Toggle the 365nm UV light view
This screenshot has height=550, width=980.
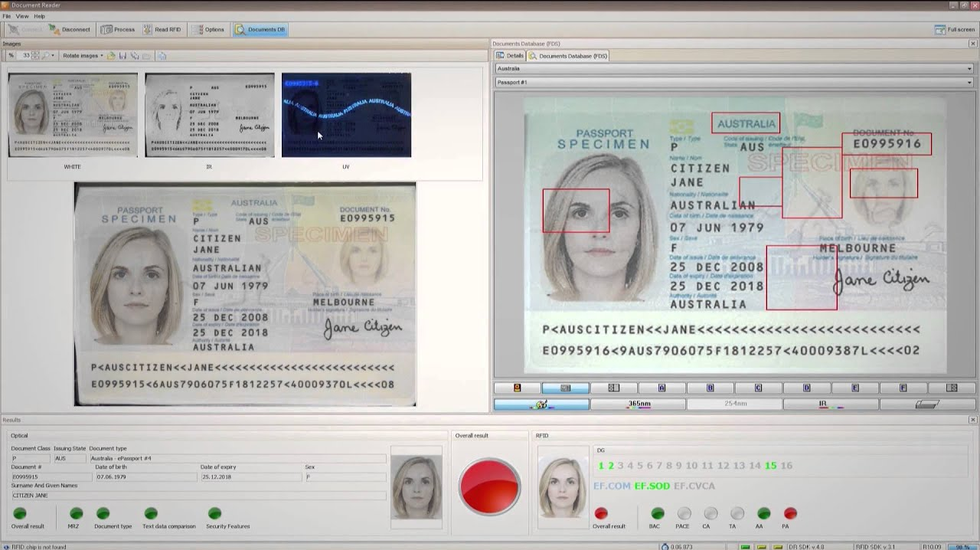(639, 404)
